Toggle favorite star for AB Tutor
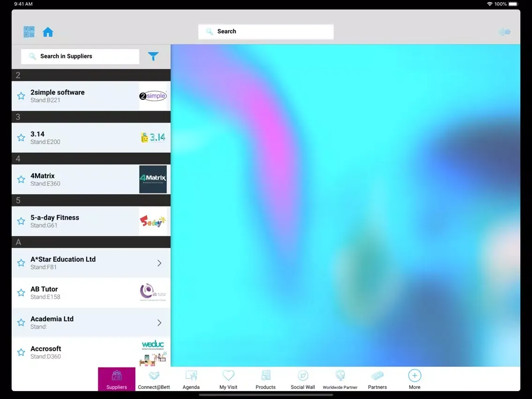This screenshot has width=532, height=399. [21, 293]
